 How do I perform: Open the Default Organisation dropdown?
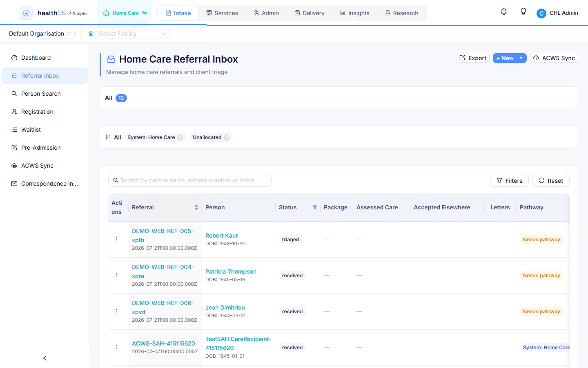coord(40,34)
